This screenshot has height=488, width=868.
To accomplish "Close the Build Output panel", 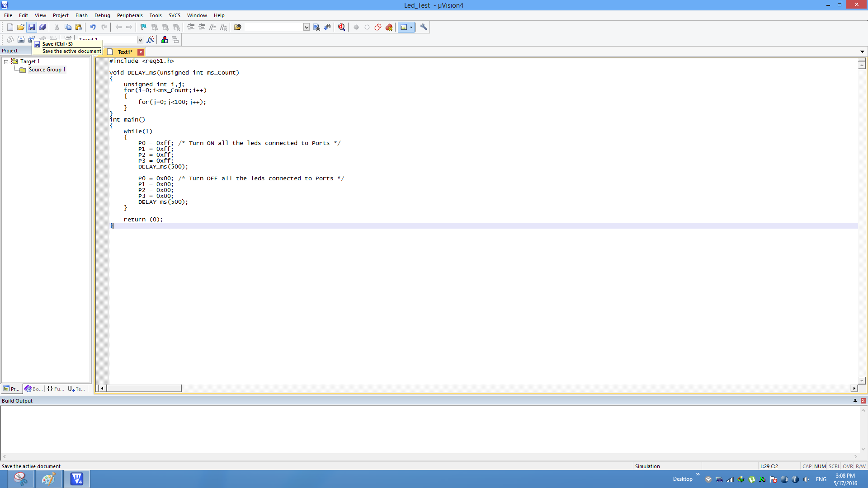I will 863,401.
